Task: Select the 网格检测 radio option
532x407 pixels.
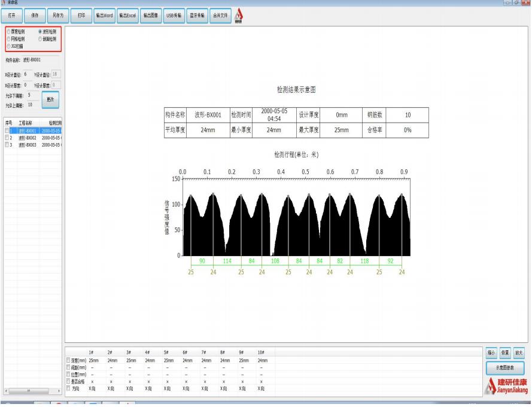Action: (8, 38)
